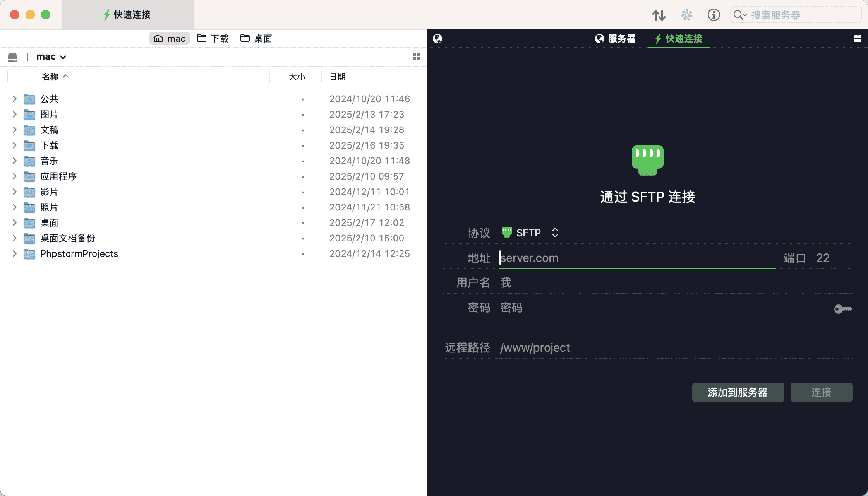The width and height of the screenshot is (868, 496).
Task: Click the globe icon in the remote panel header
Action: (438, 38)
